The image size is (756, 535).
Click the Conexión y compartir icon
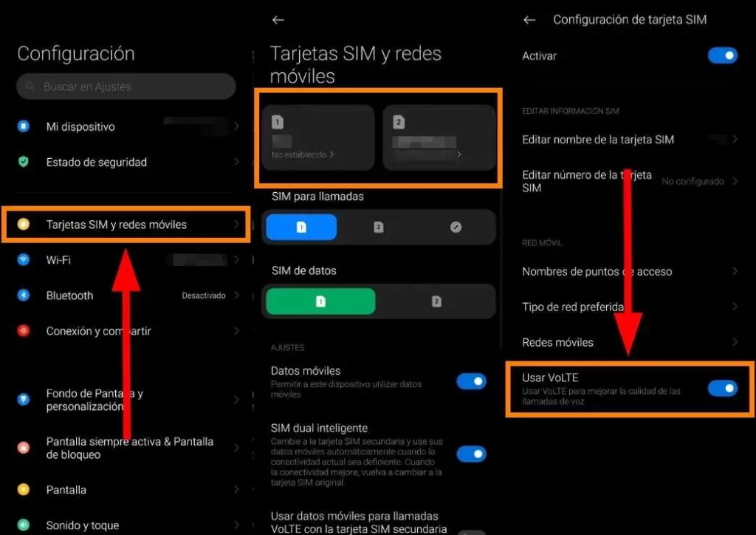(24, 331)
